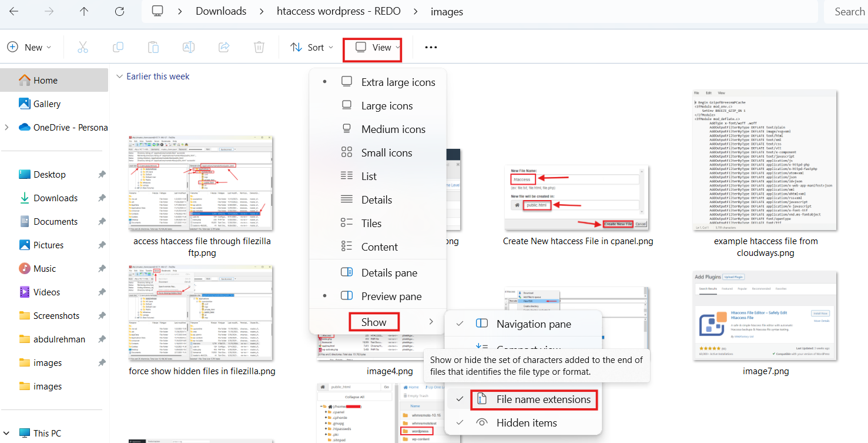Image resolution: width=868 pixels, height=443 pixels.
Task: Click the Rename icon in toolbar
Action: coord(189,47)
